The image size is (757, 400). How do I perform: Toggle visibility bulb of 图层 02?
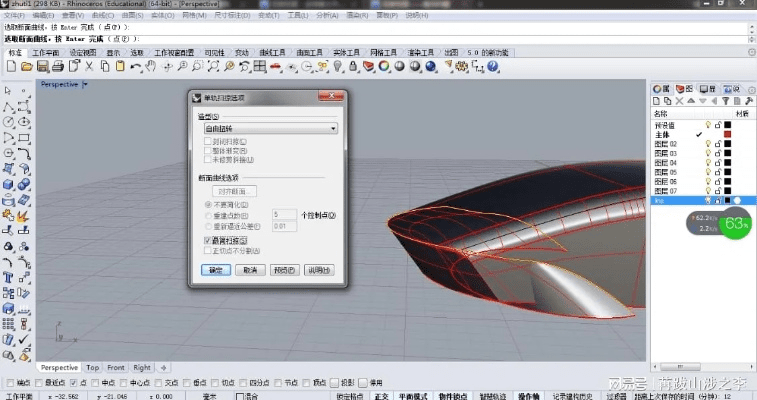click(708, 144)
